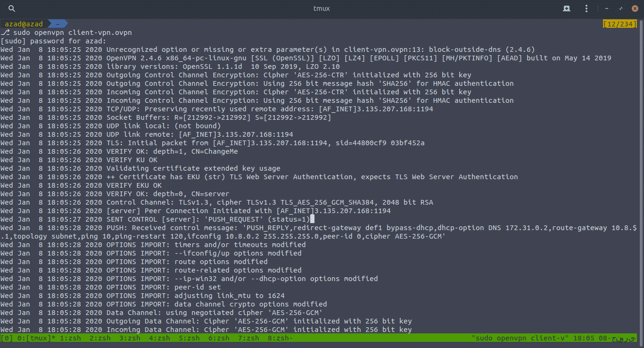Open the terminal search icon

click(12, 8)
